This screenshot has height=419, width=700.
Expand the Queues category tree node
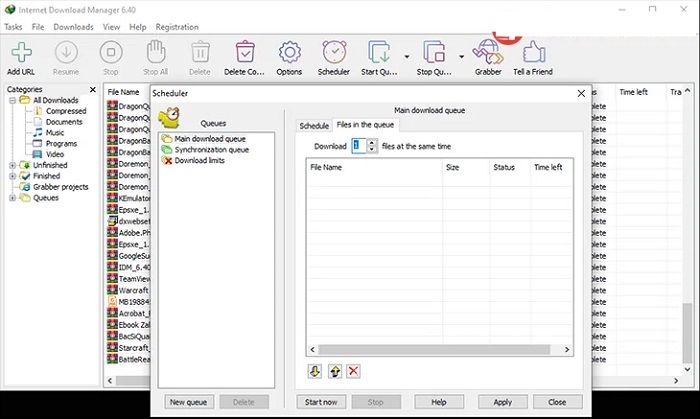pyautogui.click(x=12, y=198)
